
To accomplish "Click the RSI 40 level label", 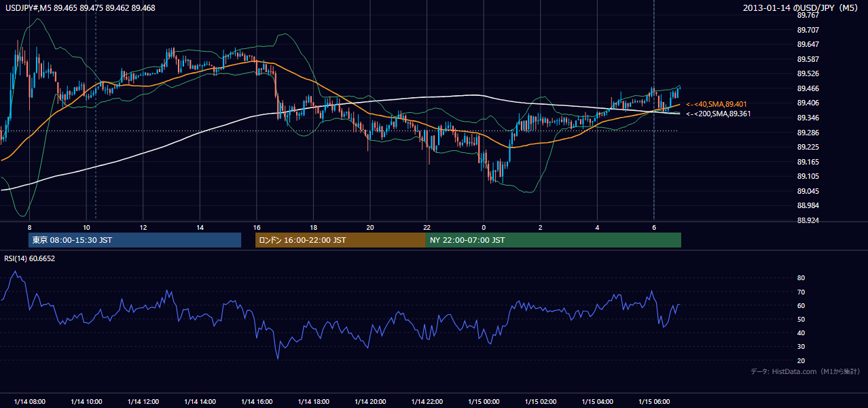I will (801, 333).
